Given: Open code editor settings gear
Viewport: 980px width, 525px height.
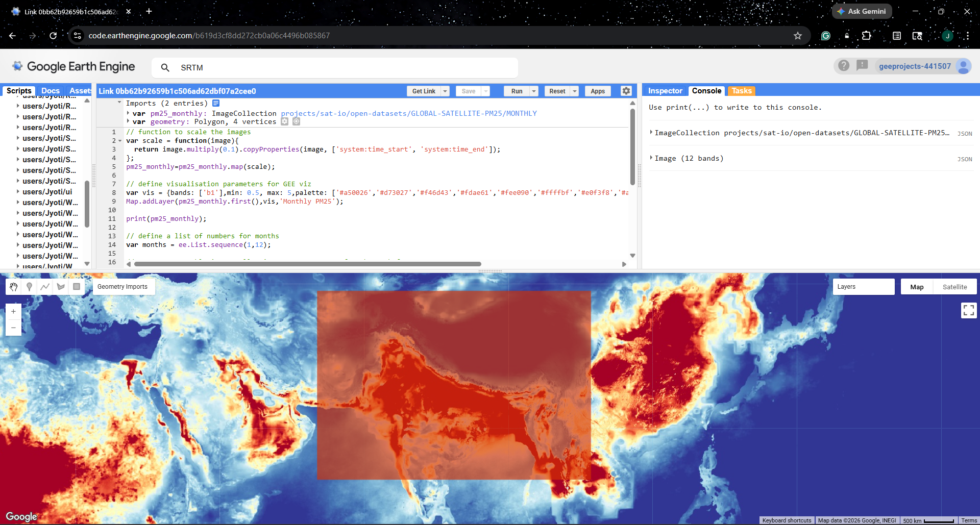Looking at the screenshot, I should point(626,91).
